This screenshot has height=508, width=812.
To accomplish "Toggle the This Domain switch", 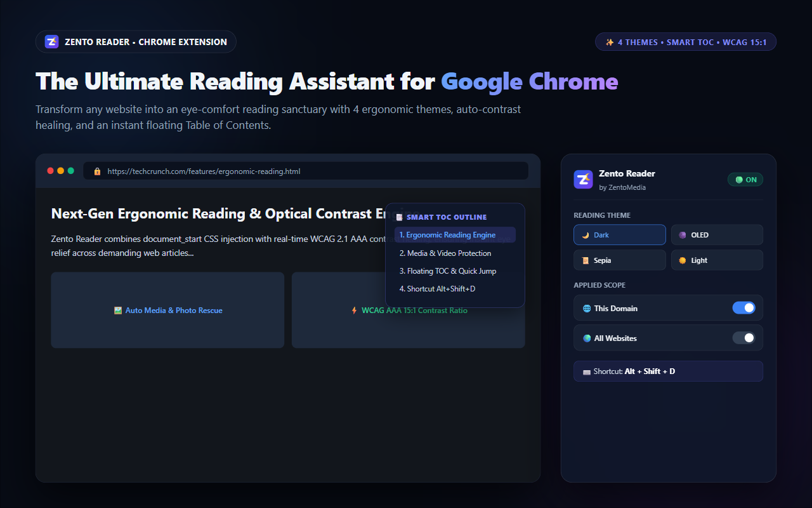I will (744, 308).
